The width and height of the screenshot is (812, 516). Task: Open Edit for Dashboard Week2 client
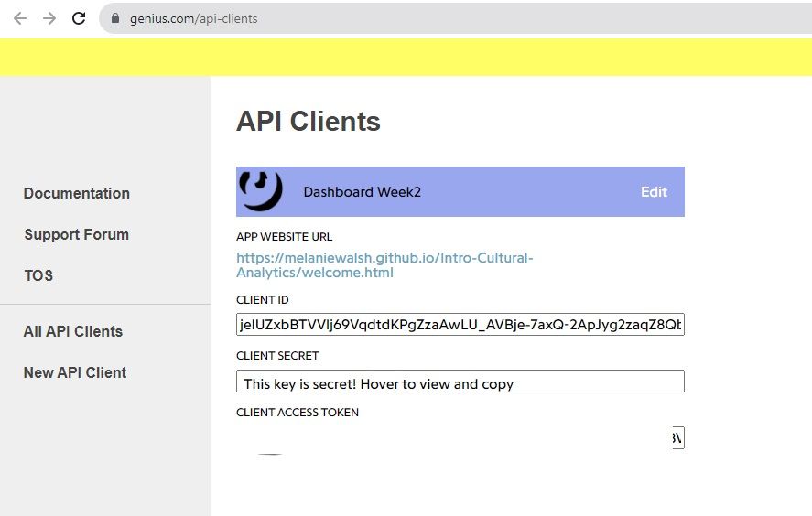pyautogui.click(x=654, y=192)
